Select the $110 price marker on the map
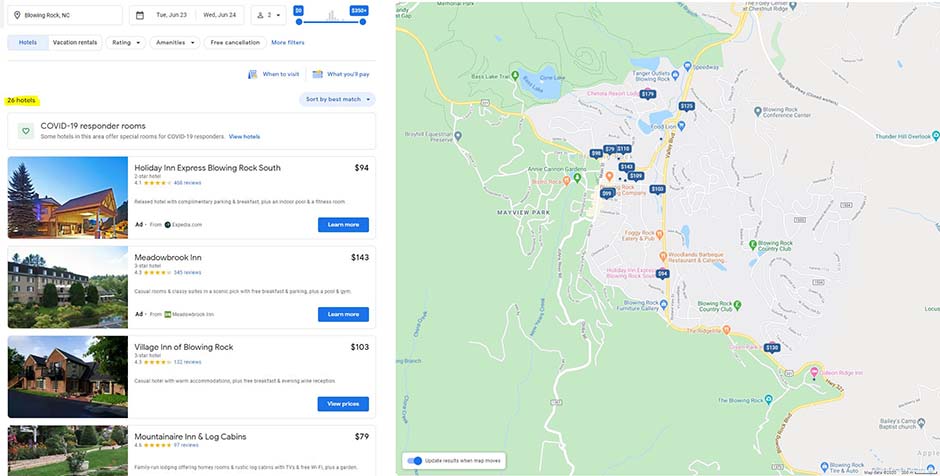Image resolution: width=940 pixels, height=476 pixels. [x=623, y=149]
